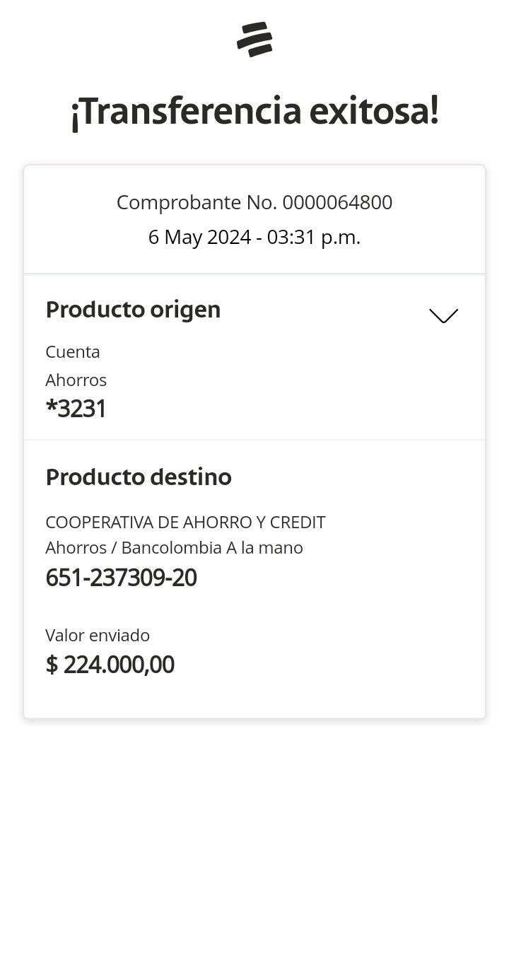Click the word exitosa! in the title
The width and height of the screenshot is (509, 980).
(x=374, y=112)
